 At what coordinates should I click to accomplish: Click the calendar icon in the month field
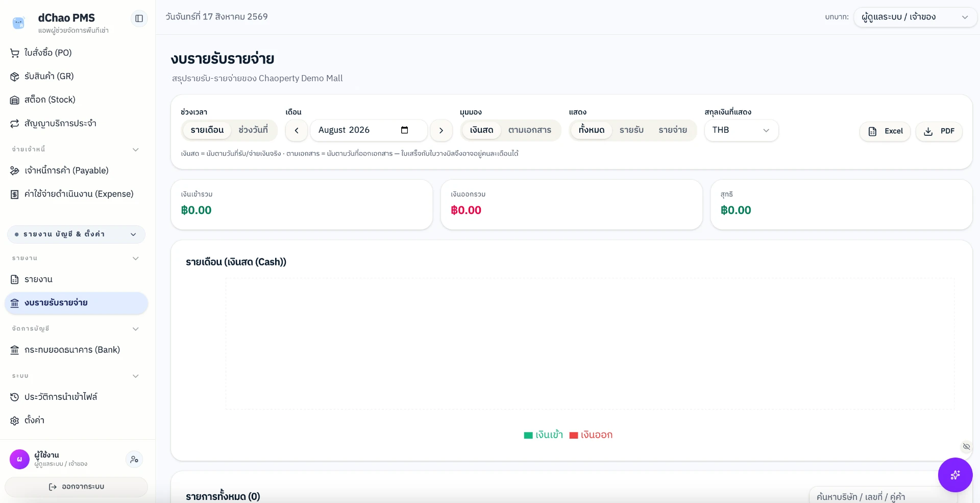click(x=405, y=130)
